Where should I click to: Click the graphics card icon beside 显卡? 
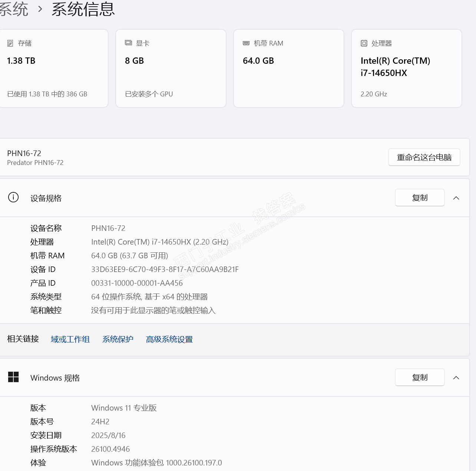pos(128,43)
